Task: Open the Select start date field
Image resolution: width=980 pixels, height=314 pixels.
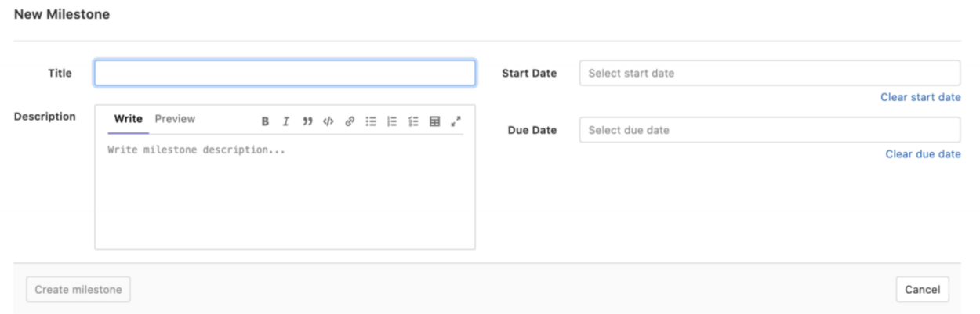Action: point(769,73)
